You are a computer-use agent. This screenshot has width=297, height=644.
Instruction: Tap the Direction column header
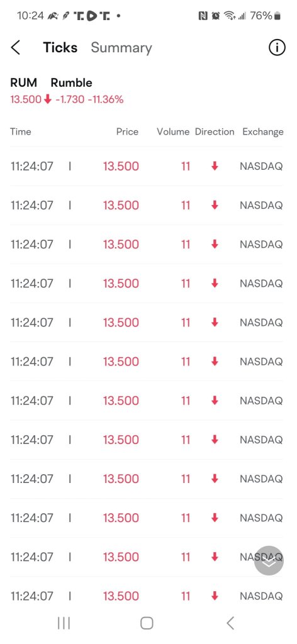click(215, 132)
